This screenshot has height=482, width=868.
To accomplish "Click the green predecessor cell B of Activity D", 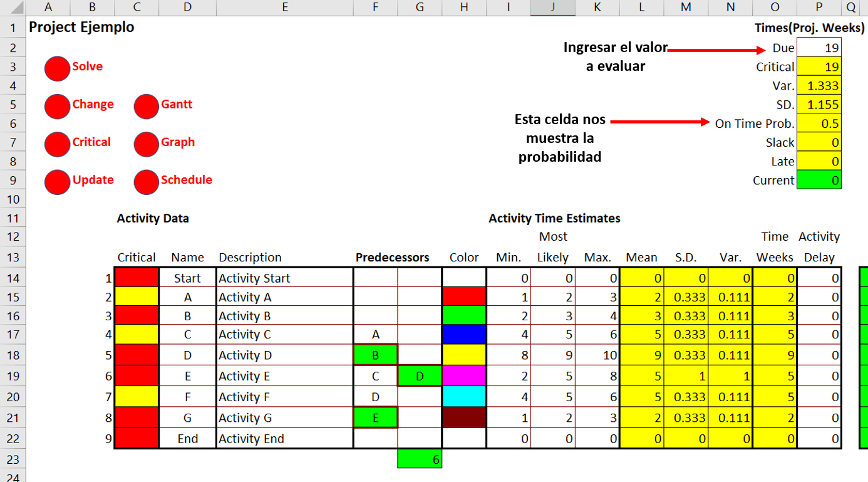I will (x=375, y=354).
